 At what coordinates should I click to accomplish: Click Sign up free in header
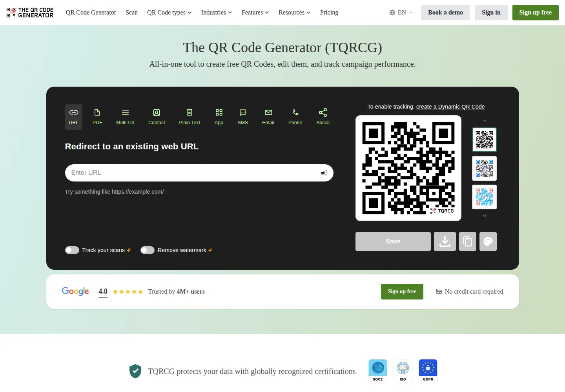click(536, 13)
